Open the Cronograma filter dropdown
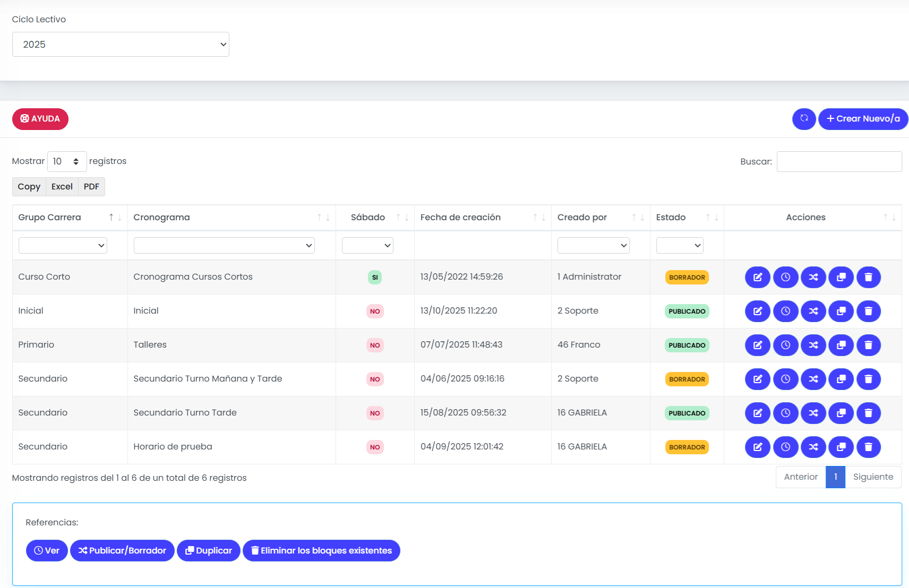Image resolution: width=909 pixels, height=588 pixels. 224,245
